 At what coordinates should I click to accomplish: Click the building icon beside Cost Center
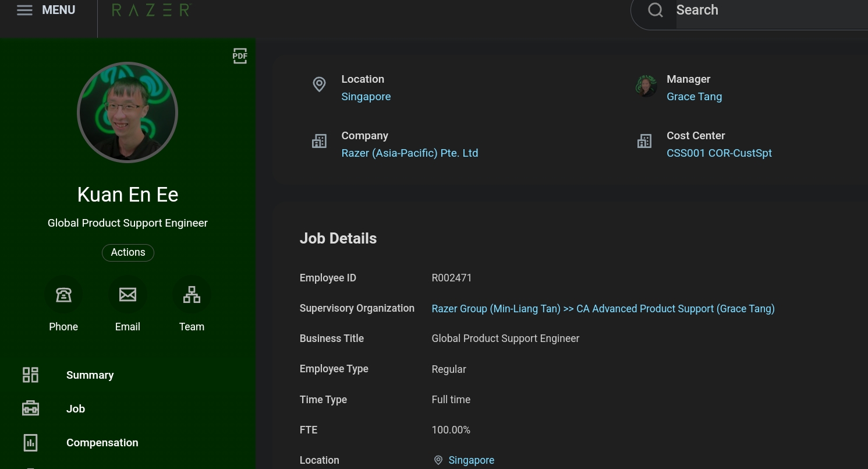click(644, 141)
